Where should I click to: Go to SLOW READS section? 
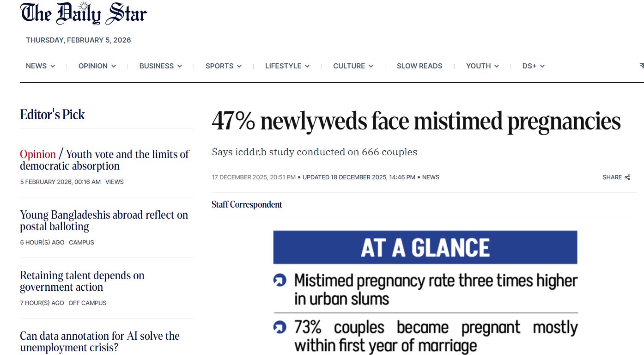tap(419, 66)
